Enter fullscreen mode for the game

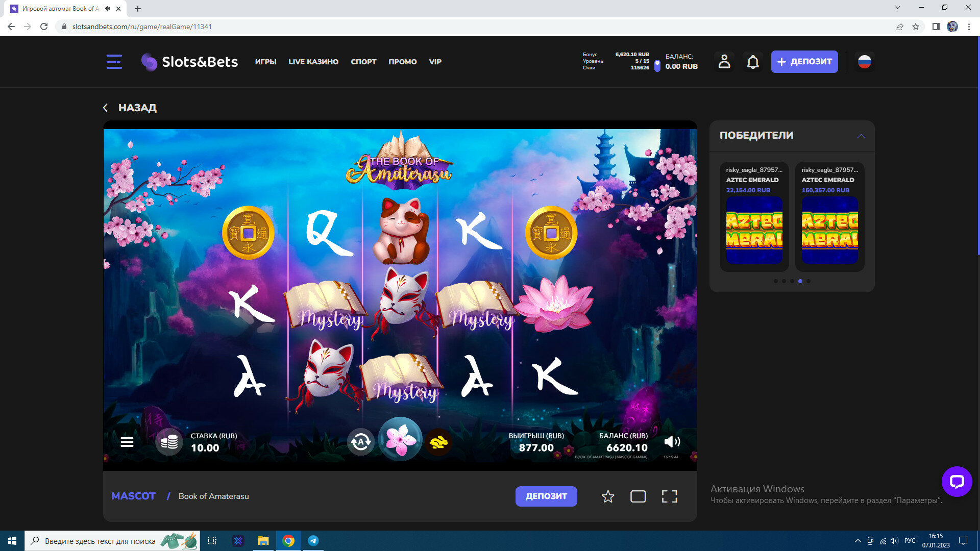click(669, 496)
